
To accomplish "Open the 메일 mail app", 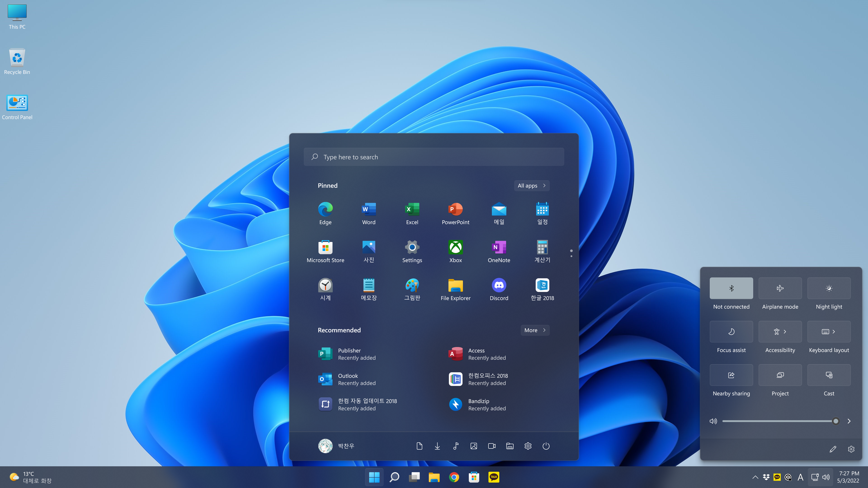I will point(499,213).
